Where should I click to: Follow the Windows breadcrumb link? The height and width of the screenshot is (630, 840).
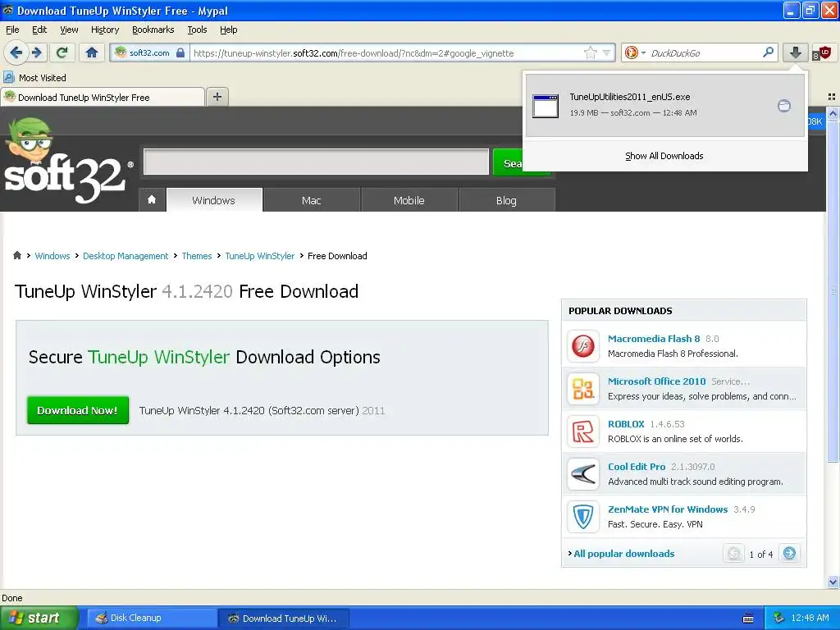52,256
